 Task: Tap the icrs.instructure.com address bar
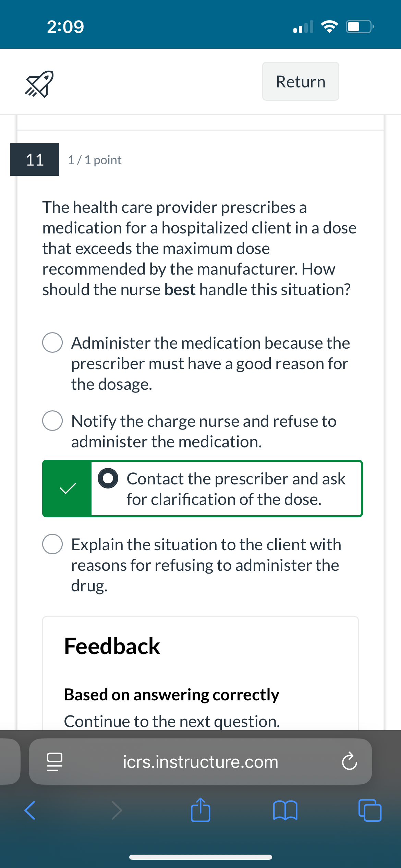[x=200, y=761]
